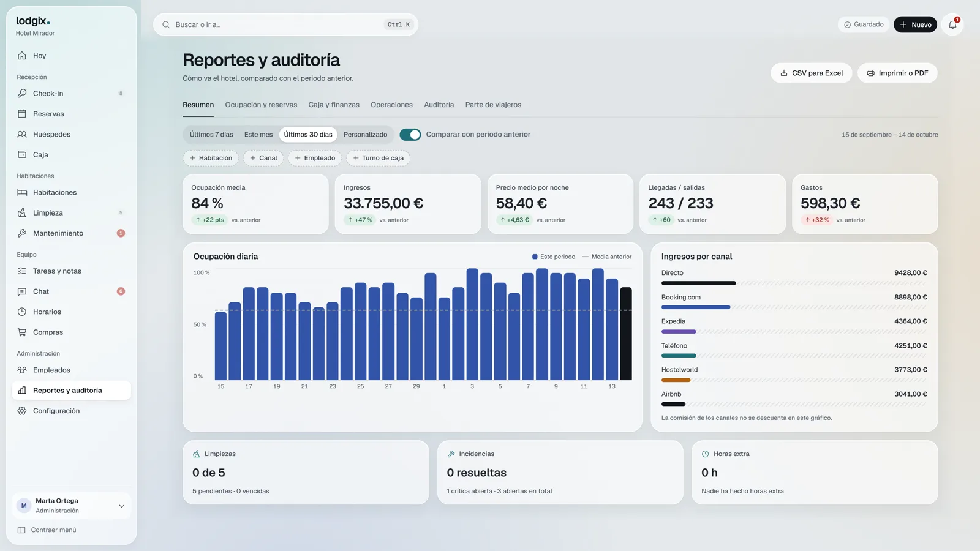Click the search magnifier icon
Viewport: 980px width, 551px height.
tap(166, 24)
